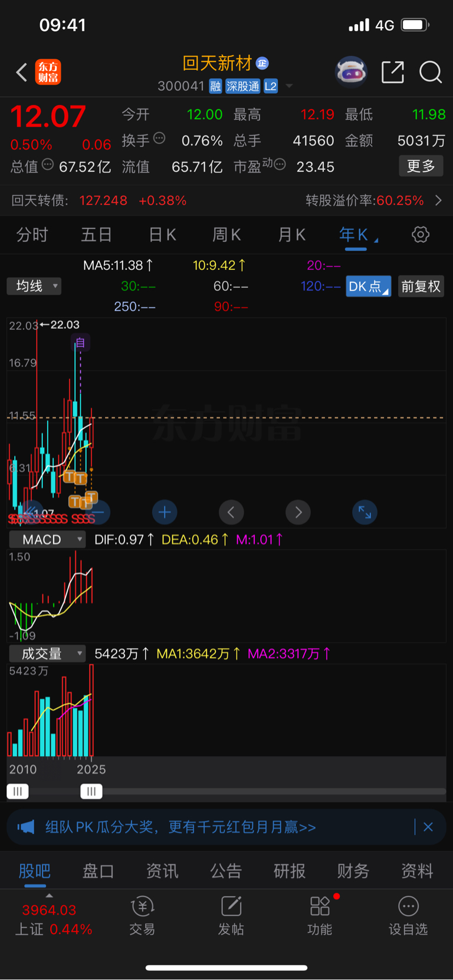Image resolution: width=453 pixels, height=980 pixels.
Task: Tap the 深股通 badge
Action: tap(243, 87)
